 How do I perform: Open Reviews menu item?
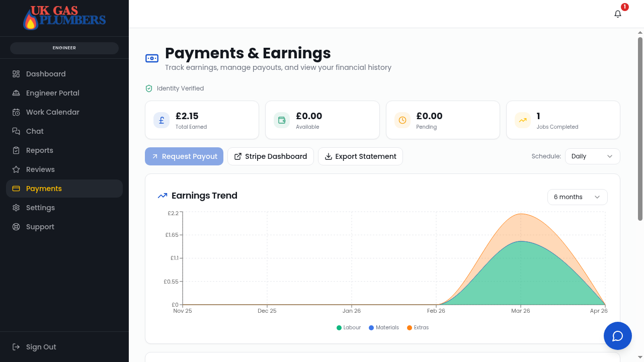[x=64, y=169]
